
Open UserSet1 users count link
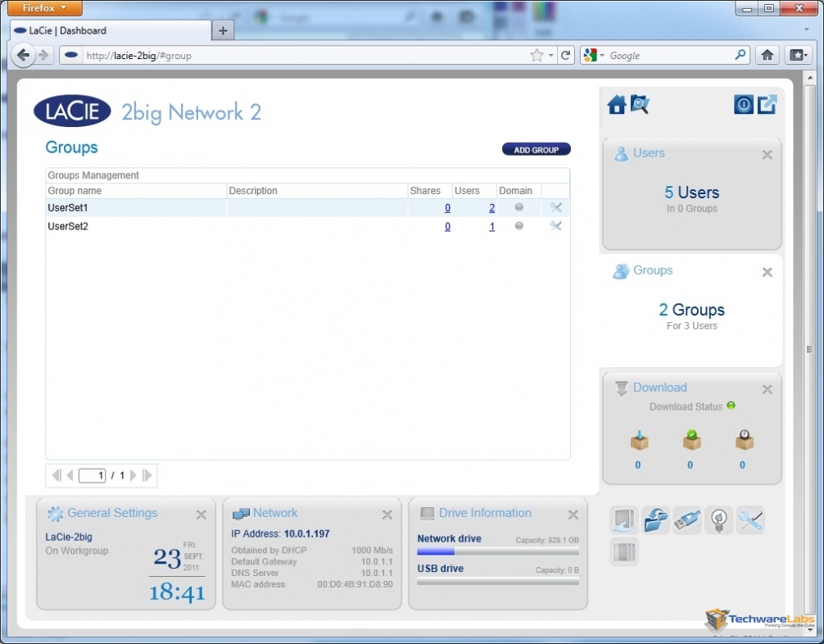(x=492, y=208)
